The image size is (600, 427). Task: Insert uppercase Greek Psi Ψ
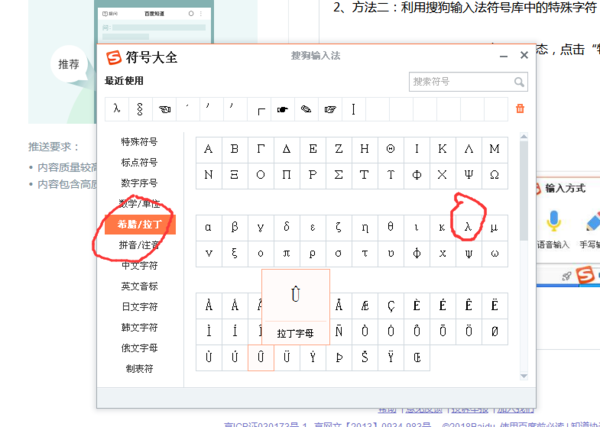(x=468, y=176)
